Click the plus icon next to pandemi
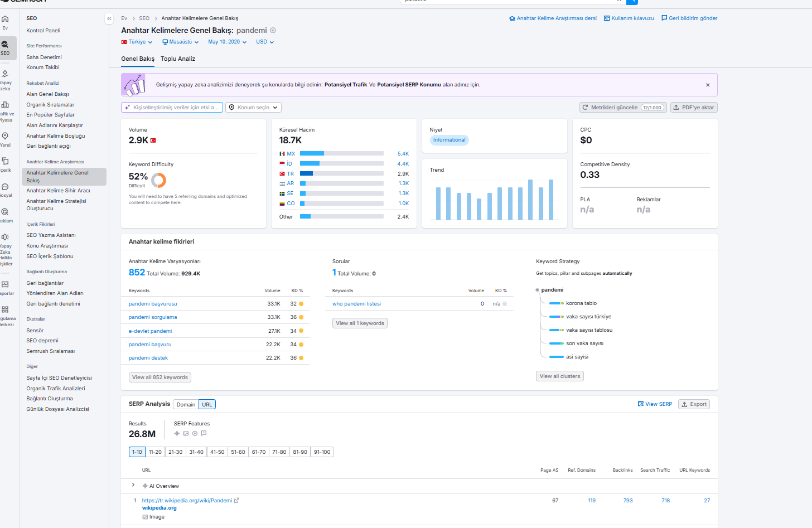Viewport: 812px width, 528px height. [273, 31]
